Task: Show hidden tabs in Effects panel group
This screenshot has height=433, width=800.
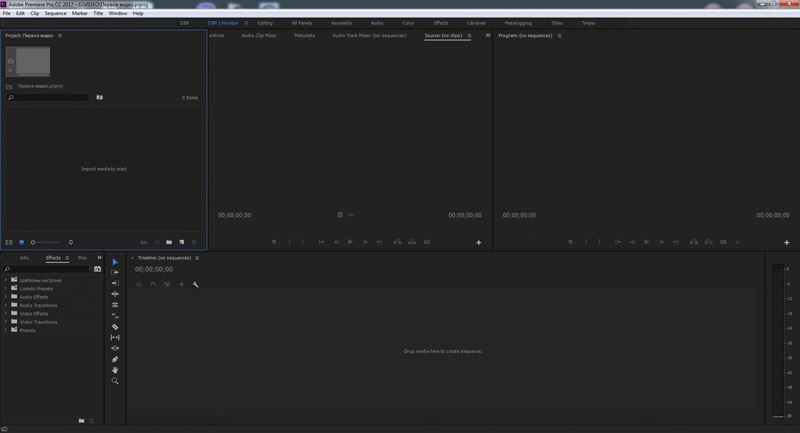Action: point(99,258)
